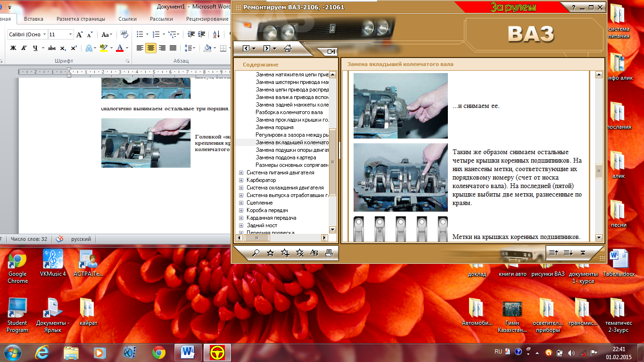This screenshot has width=644, height=362.
Task: Hide the contents panel toggle tab
Action: coord(331,52)
